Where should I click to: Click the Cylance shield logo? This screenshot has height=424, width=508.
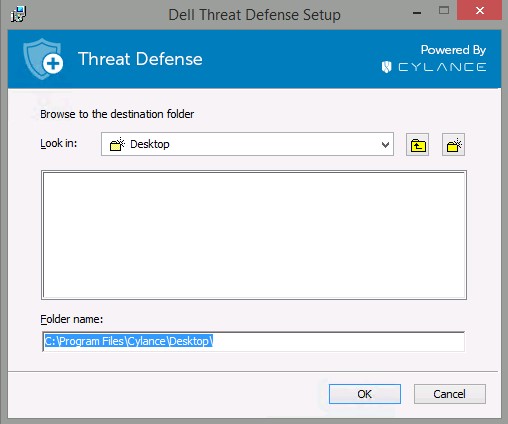pyautogui.click(x=386, y=67)
